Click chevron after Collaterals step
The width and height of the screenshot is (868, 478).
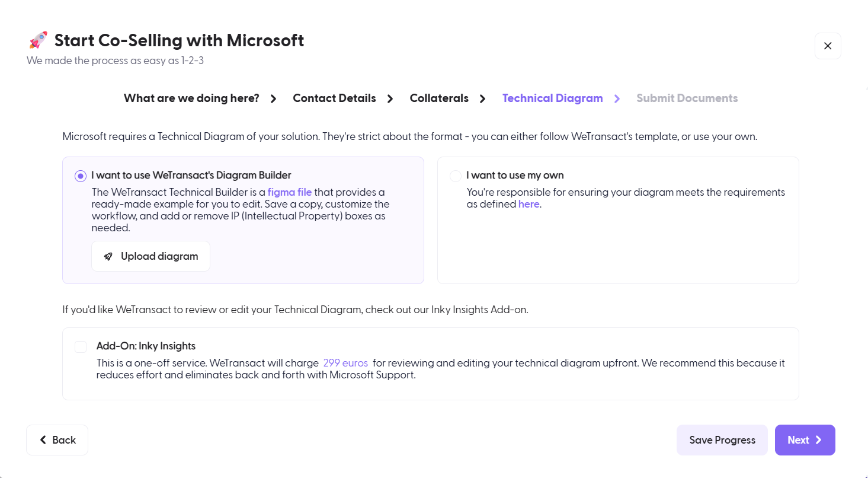[x=483, y=99]
